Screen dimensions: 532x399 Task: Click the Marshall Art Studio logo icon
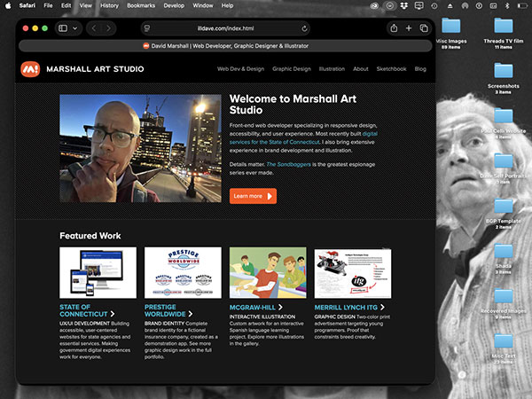click(30, 68)
